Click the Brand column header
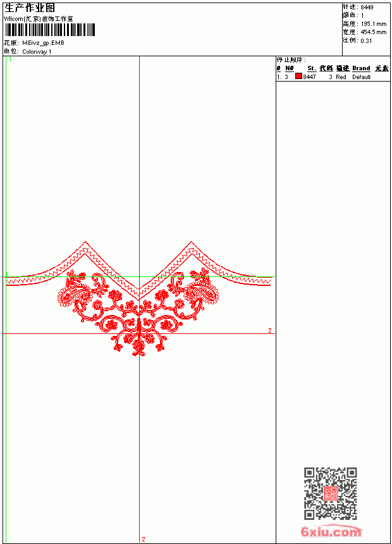The height and width of the screenshot is (544, 392). [x=361, y=68]
